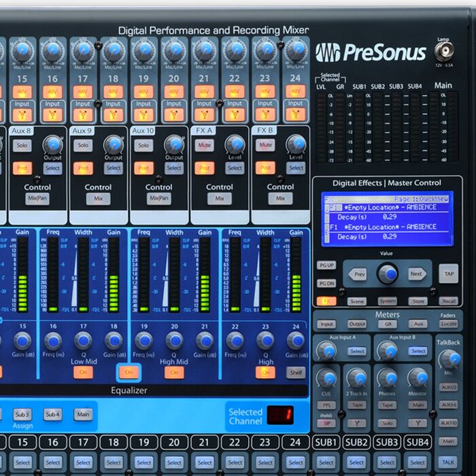Image resolution: width=476 pixels, height=476 pixels.
Task: Toggle FireWire input button on channel 18
Action: [x=114, y=115]
